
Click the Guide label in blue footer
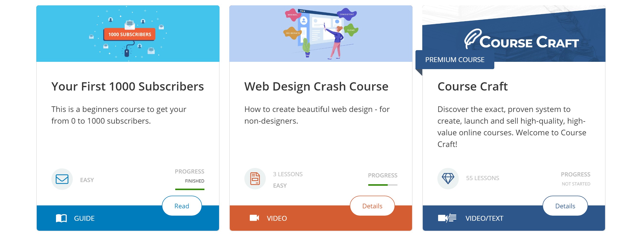point(84,218)
